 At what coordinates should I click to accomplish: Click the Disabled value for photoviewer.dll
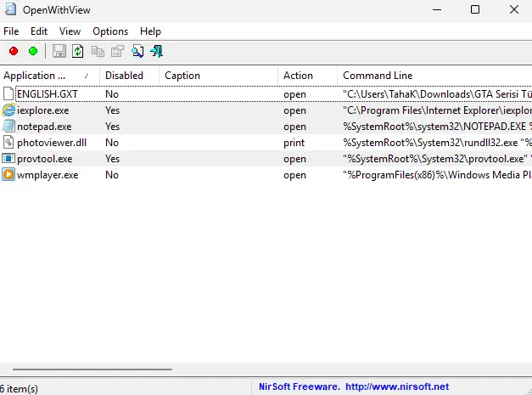pos(112,143)
